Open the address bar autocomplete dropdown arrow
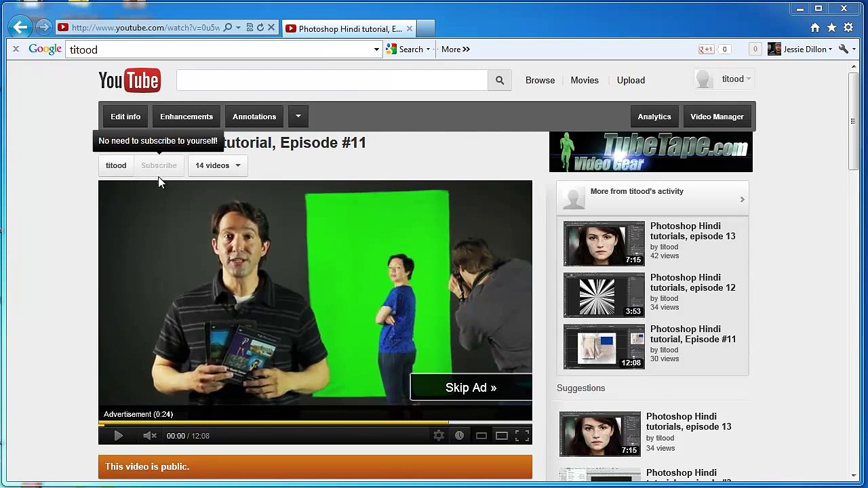Image resolution: width=868 pixels, height=488 pixels. [238, 28]
